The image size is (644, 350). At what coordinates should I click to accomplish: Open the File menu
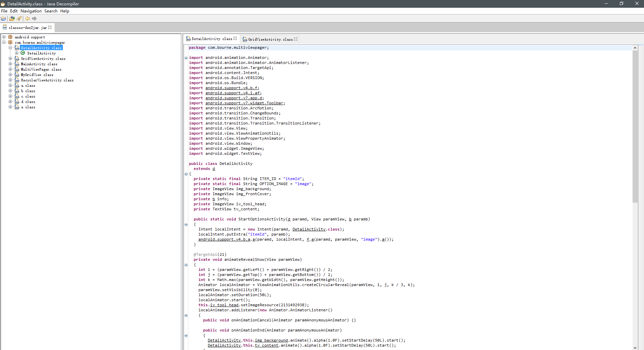coord(4,11)
